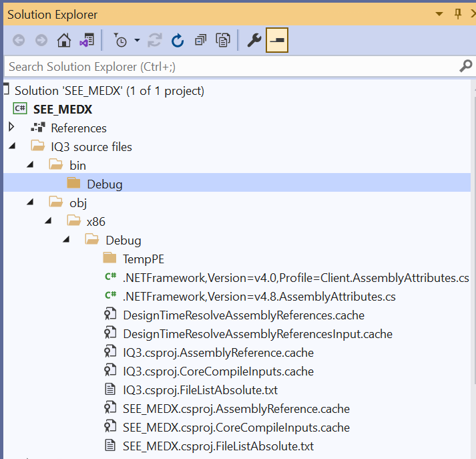
Task: Open the Pending Changes Filter clock icon
Action: pos(121,40)
